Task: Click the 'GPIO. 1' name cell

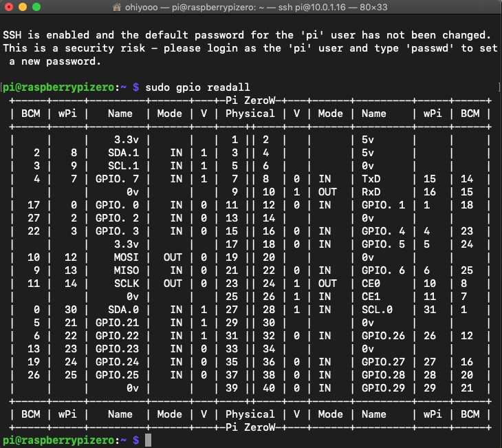Action: point(383,205)
